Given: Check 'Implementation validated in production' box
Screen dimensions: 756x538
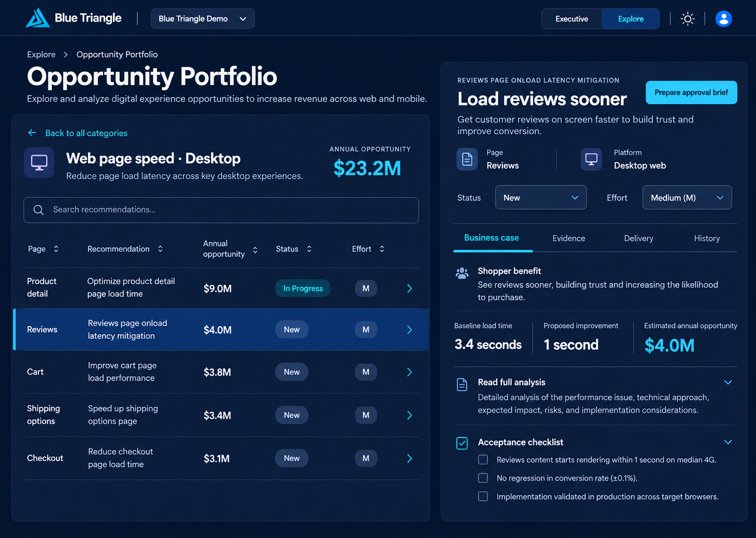Looking at the screenshot, I should [483, 496].
